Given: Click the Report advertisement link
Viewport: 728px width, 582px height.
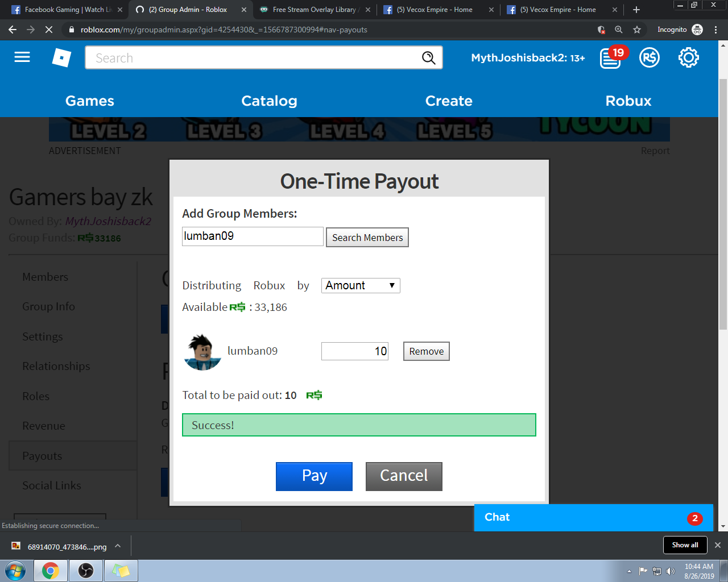Looking at the screenshot, I should pyautogui.click(x=655, y=151).
